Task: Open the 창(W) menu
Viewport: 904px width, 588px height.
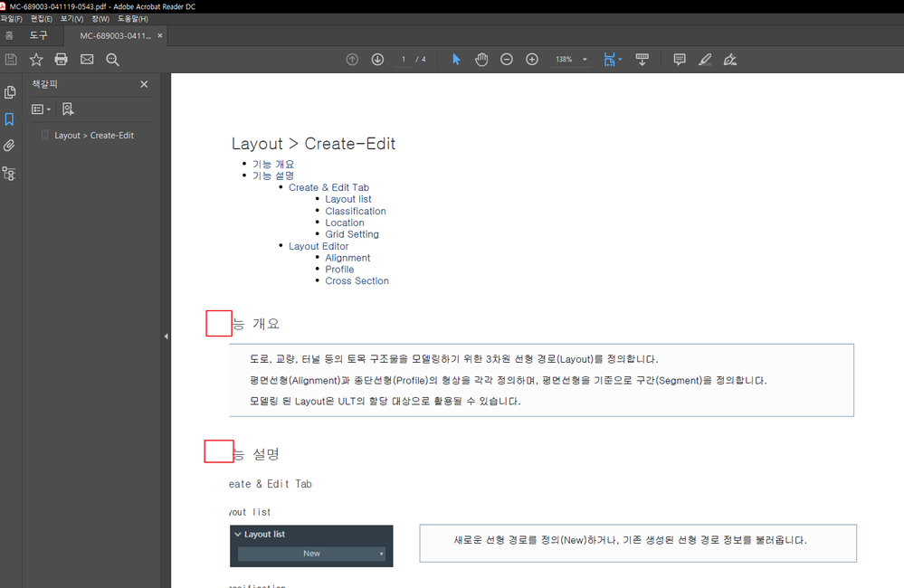Action: click(100, 19)
